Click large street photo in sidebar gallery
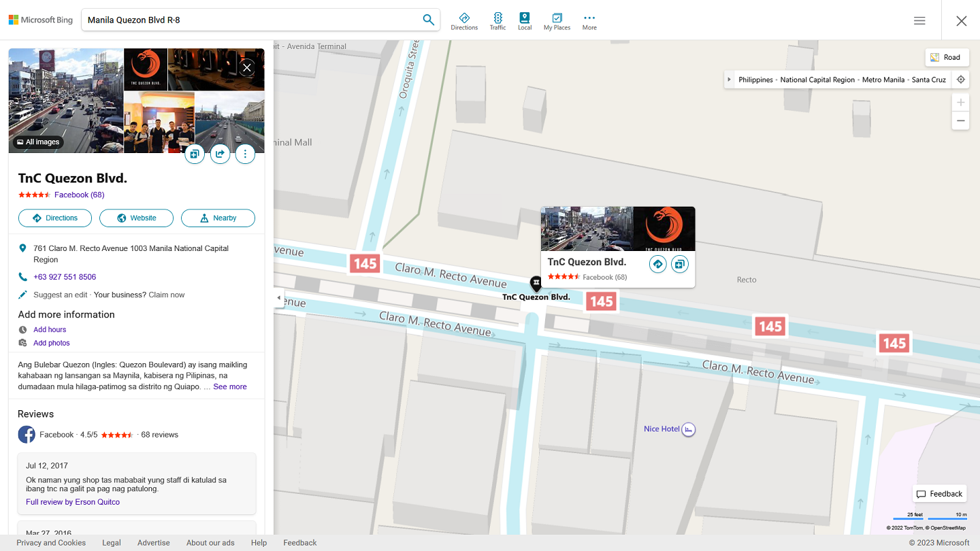980x551 pixels. coord(66,101)
